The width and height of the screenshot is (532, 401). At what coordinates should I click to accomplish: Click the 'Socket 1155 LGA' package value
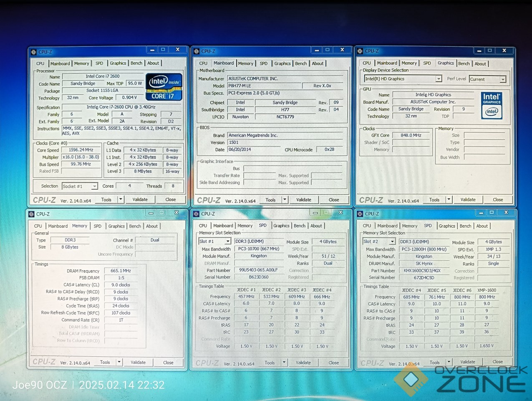coord(102,90)
